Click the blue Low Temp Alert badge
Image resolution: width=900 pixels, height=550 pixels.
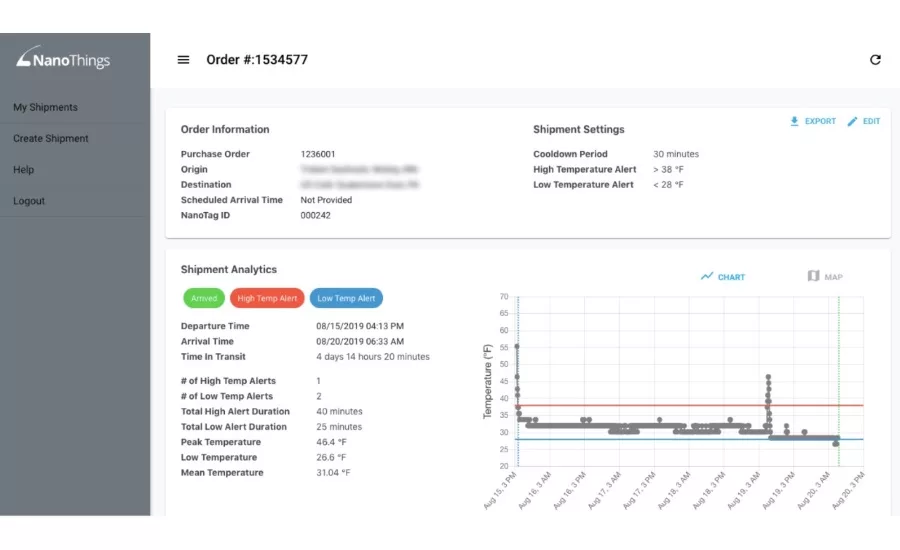346,298
